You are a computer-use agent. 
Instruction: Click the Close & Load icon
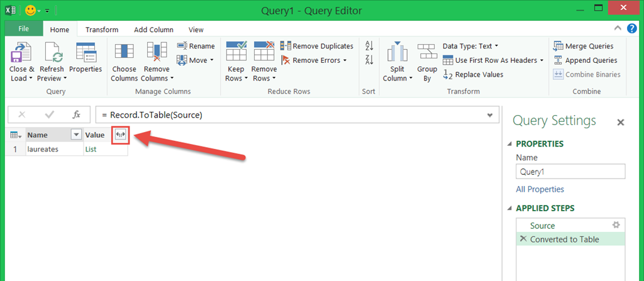21,53
